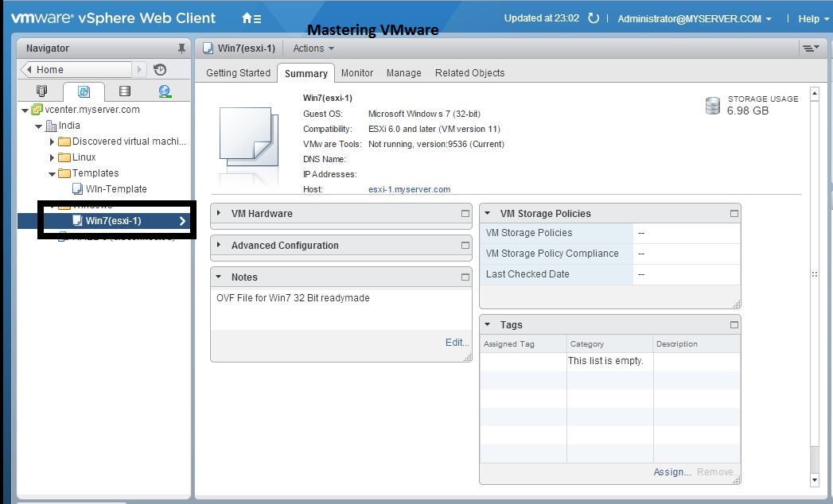Image resolution: width=833 pixels, height=504 pixels.
Task: Expand the VM Hardware section
Action: [218, 213]
